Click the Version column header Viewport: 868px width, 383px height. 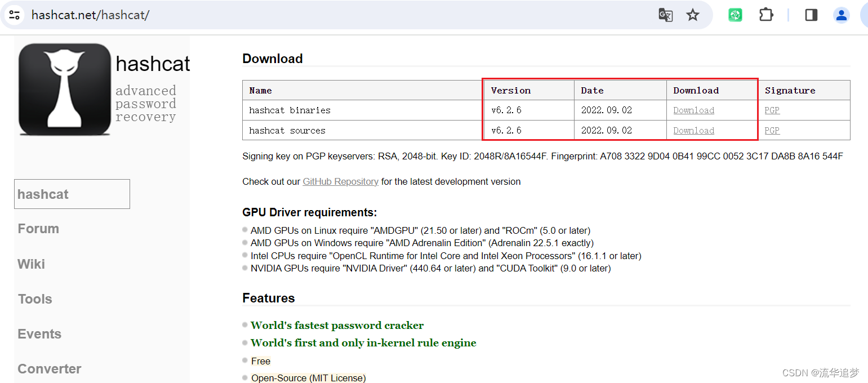tap(529, 91)
